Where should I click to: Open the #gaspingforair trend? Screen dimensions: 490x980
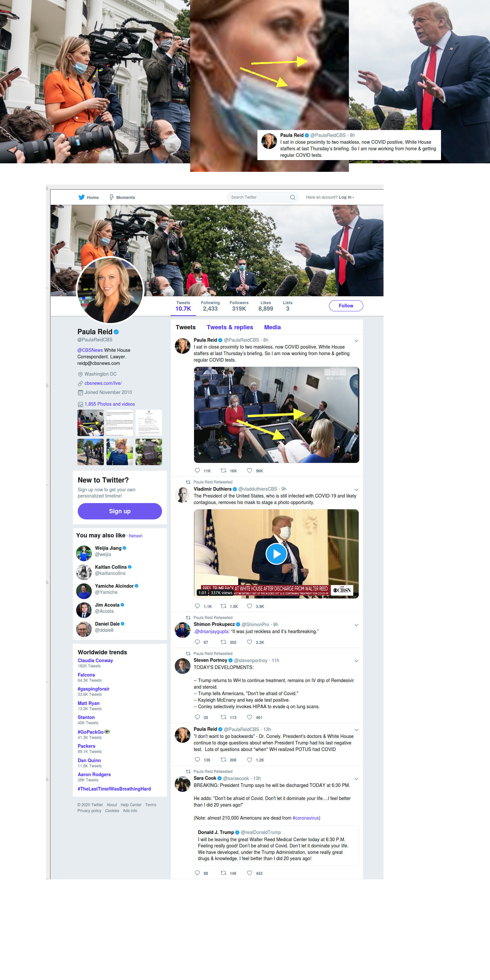click(93, 689)
